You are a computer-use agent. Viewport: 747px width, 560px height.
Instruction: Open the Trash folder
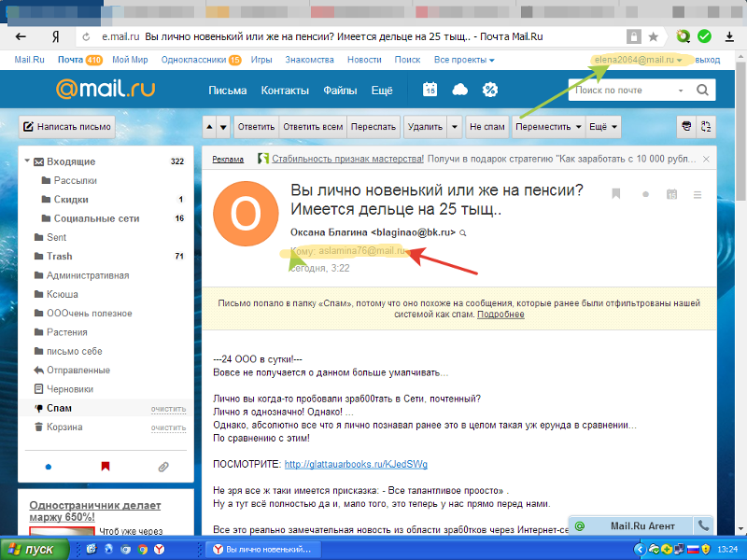[x=60, y=256]
